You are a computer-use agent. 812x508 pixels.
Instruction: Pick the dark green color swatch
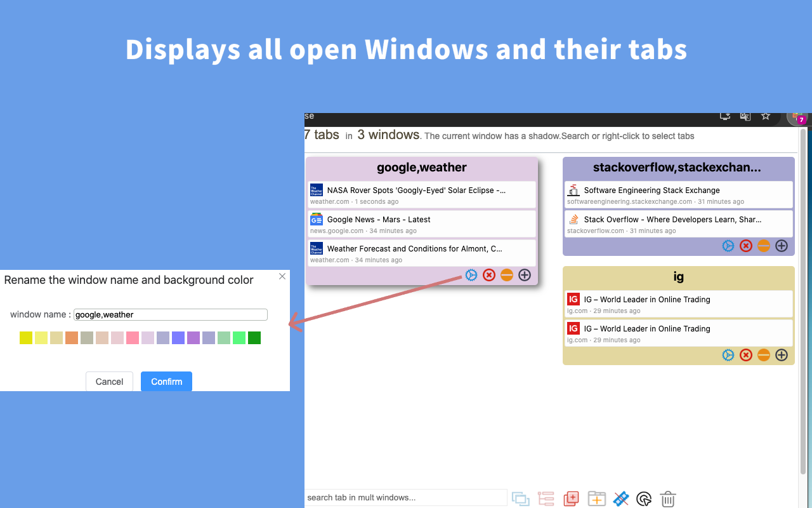[x=254, y=338]
